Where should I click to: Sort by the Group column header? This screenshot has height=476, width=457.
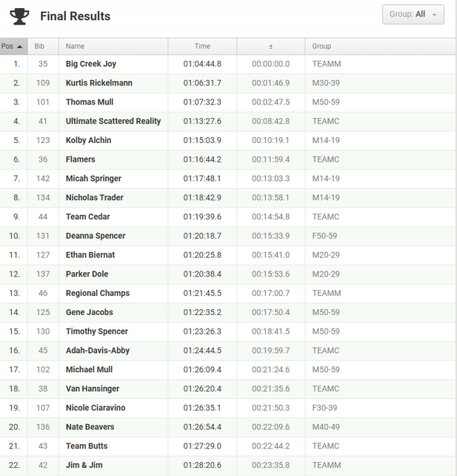pos(380,47)
